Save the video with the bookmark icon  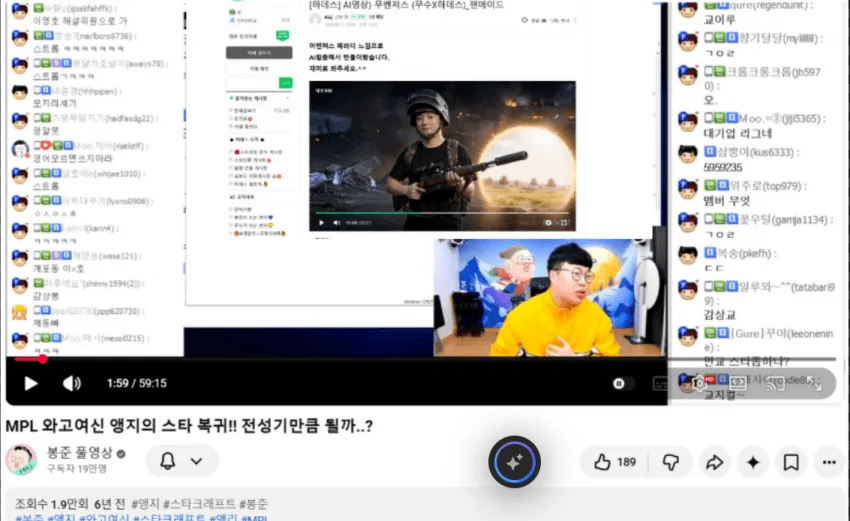(x=791, y=462)
